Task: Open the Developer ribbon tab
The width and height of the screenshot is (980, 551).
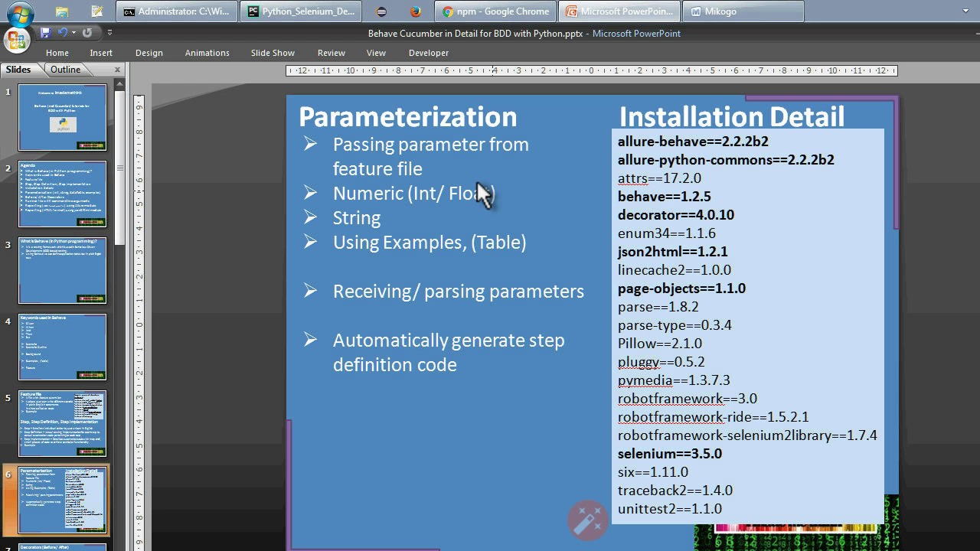Action: pyautogui.click(x=429, y=53)
